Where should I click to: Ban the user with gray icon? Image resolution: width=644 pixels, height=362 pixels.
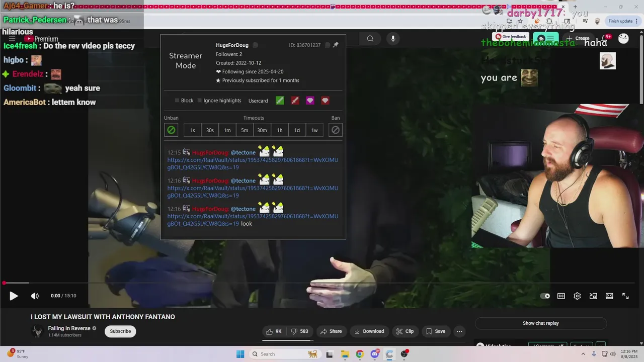336,130
